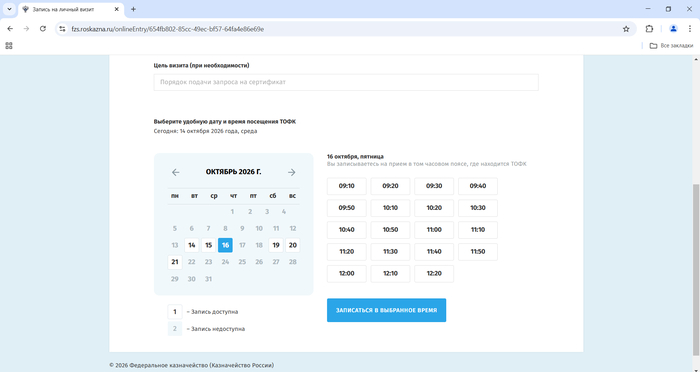This screenshot has height=372, width=700.
Task: Choose 11:50 time slot
Action: (x=478, y=252)
